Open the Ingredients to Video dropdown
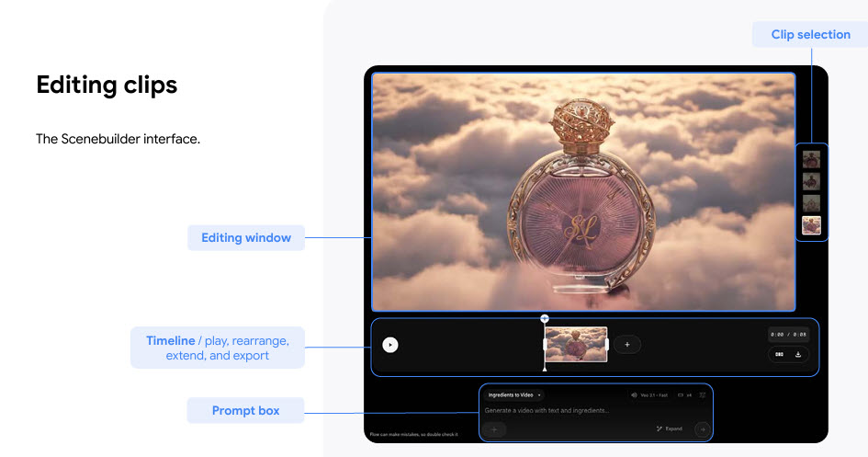 tap(514, 394)
